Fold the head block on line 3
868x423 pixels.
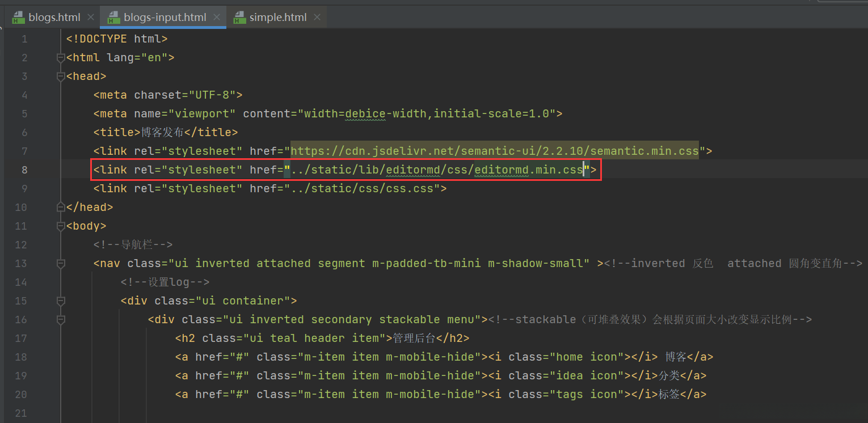click(x=61, y=77)
